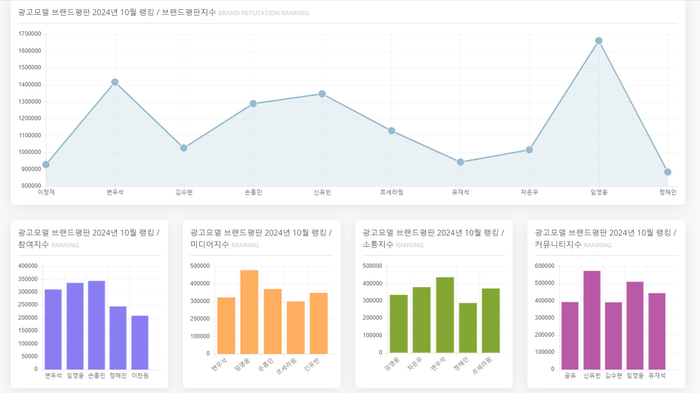Click the orange 신유빈 bar in 미디어지수 chart
Image resolution: width=700 pixels, height=393 pixels.
click(319, 323)
